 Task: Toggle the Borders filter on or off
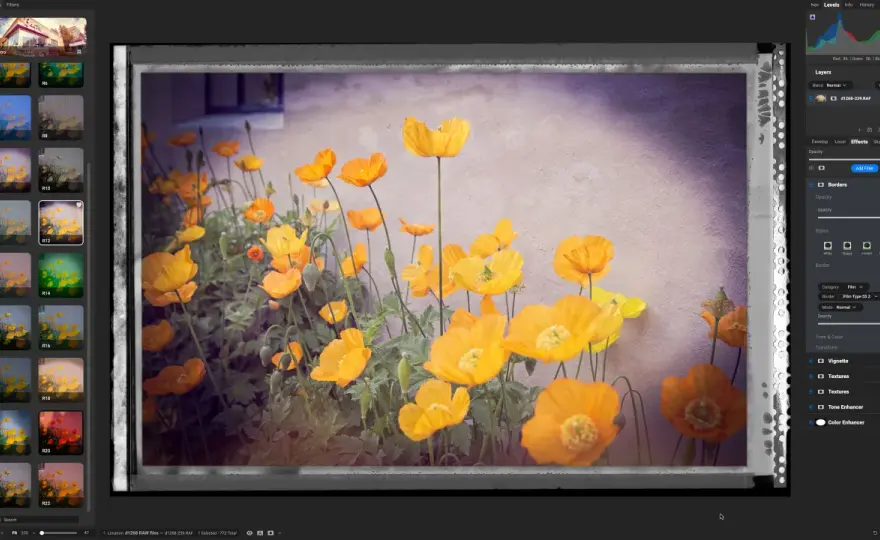coord(811,185)
